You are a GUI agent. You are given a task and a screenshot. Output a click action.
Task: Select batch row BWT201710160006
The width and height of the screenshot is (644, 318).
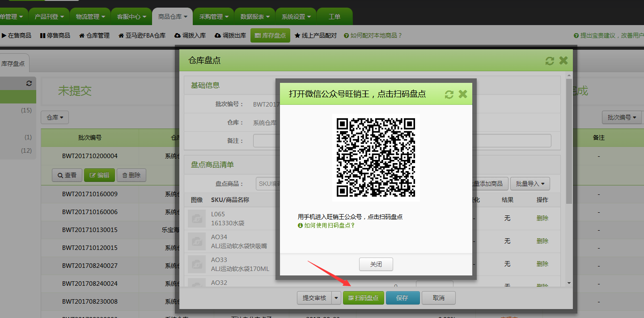tap(90, 212)
